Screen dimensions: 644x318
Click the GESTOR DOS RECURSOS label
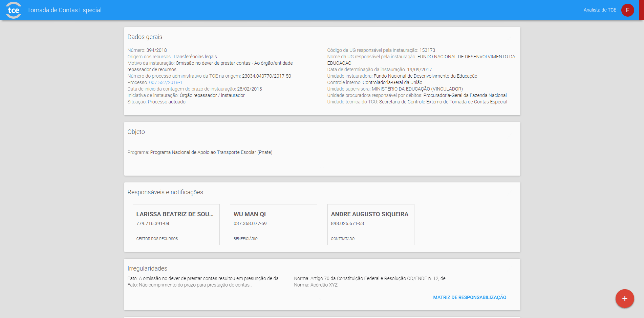(157, 239)
